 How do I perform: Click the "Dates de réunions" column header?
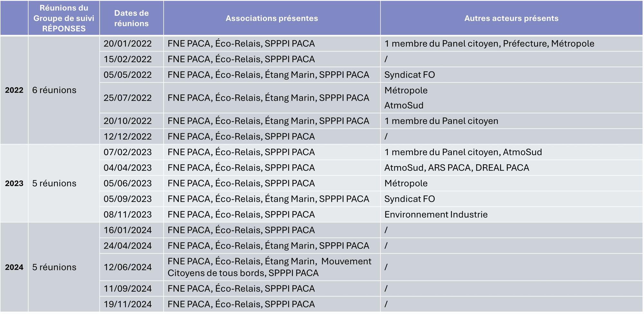coord(131,18)
